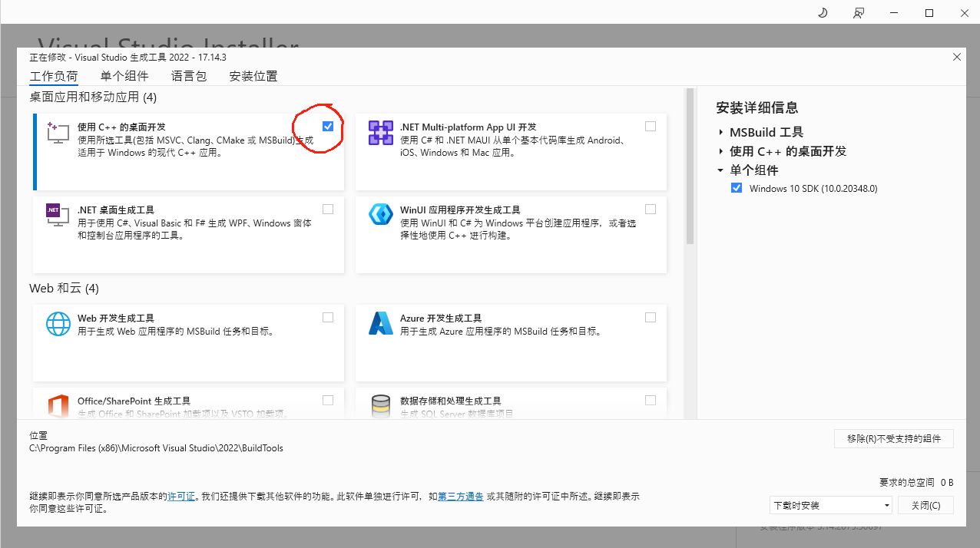Click 移除(R)不受支持的组件 button
This screenshot has width=980, height=548.
click(x=894, y=438)
